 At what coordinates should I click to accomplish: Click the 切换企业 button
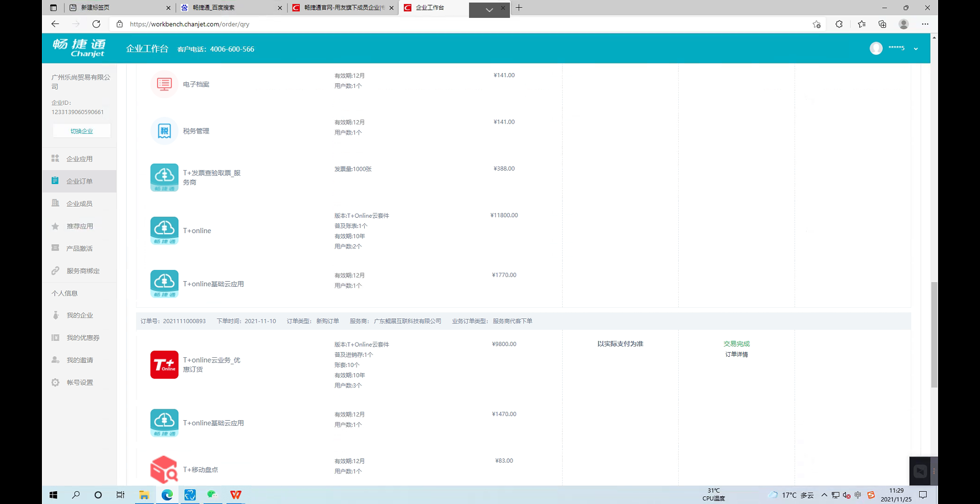click(82, 131)
